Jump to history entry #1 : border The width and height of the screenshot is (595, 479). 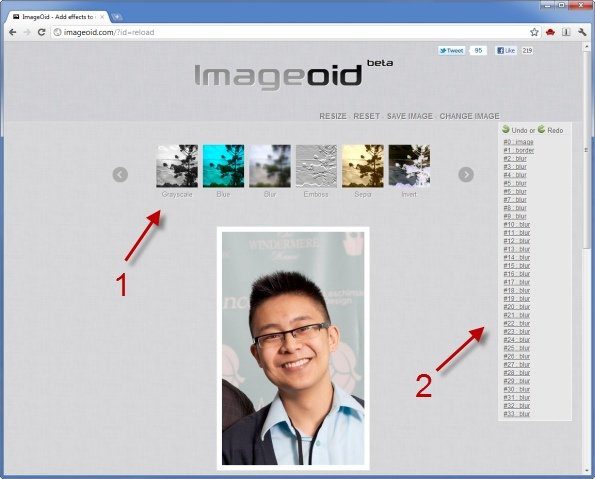(519, 150)
